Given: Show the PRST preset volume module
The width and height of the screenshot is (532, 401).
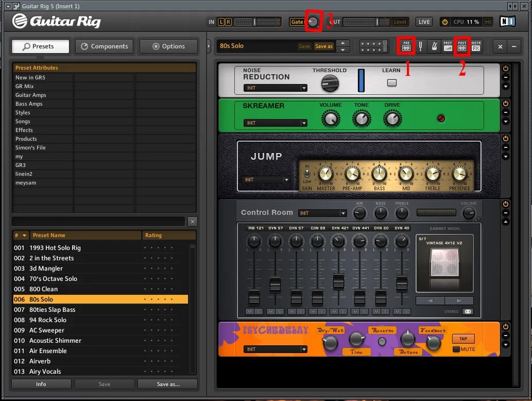Looking at the screenshot, I should click(x=448, y=46).
